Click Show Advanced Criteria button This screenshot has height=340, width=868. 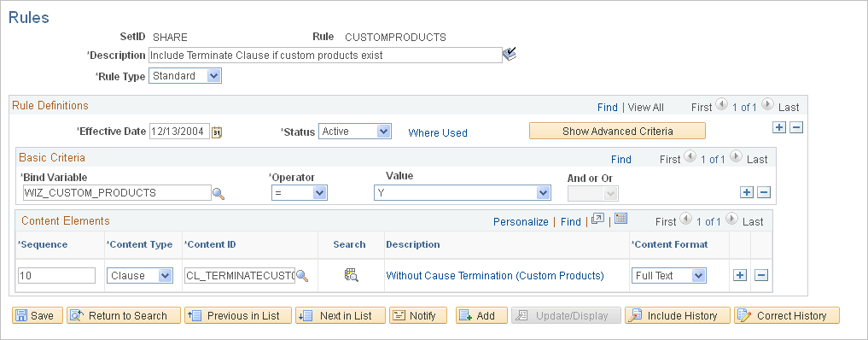tap(617, 132)
